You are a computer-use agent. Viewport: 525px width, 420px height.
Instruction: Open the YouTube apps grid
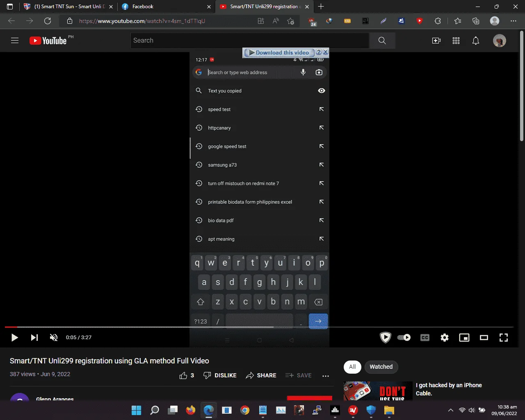point(456,41)
